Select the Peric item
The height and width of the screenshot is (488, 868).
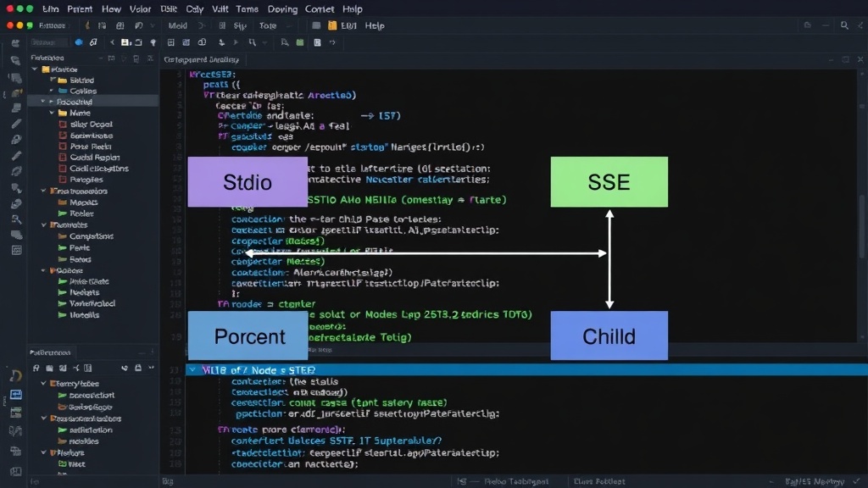point(80,248)
